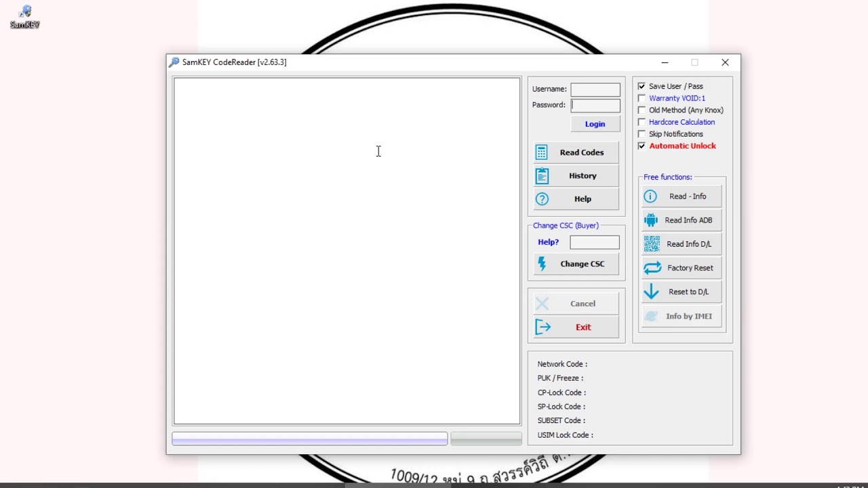Click the question mark icon on Help
This screenshot has height=488, width=868.
542,199
